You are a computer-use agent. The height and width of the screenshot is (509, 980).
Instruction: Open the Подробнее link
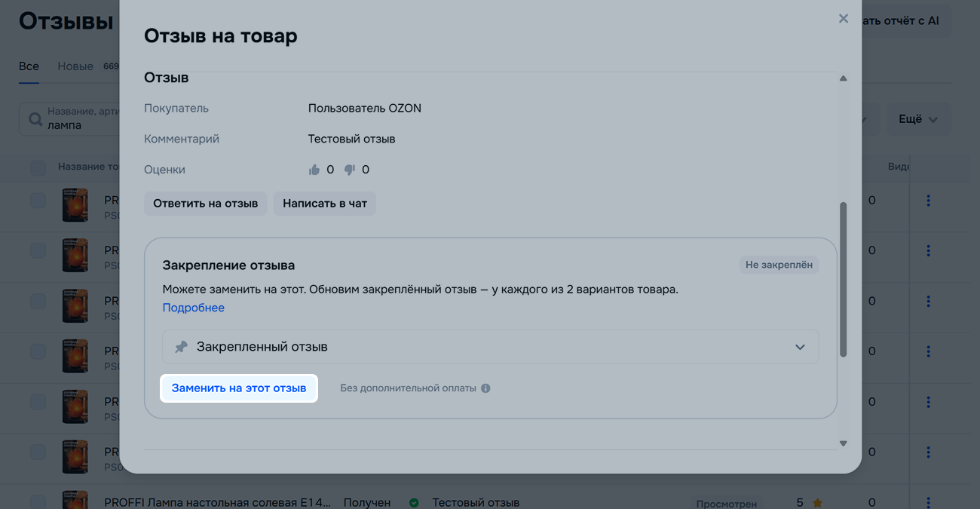point(193,308)
